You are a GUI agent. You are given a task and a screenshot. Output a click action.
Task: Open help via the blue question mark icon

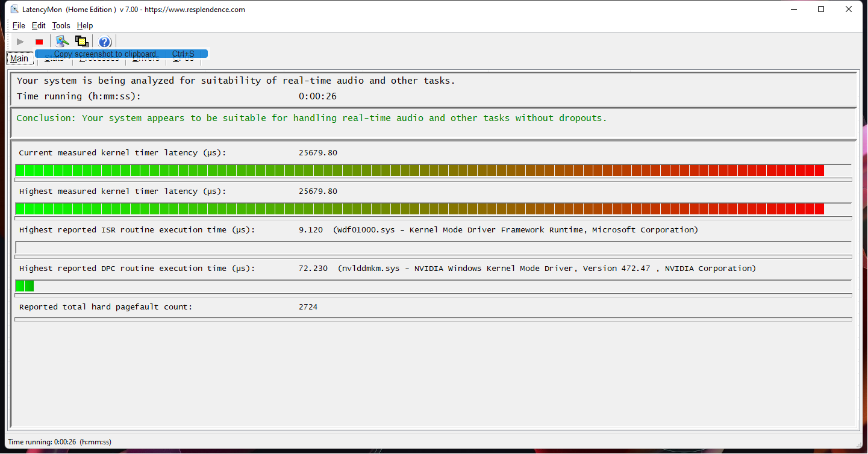[105, 42]
